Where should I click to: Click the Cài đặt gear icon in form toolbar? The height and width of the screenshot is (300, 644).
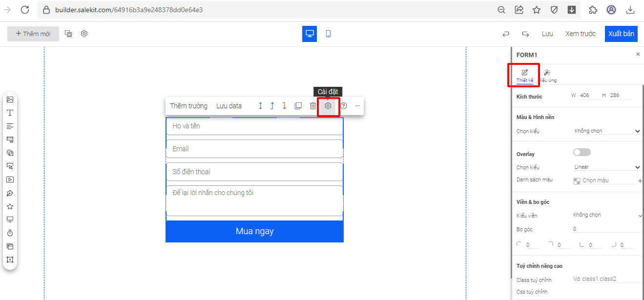pos(328,106)
